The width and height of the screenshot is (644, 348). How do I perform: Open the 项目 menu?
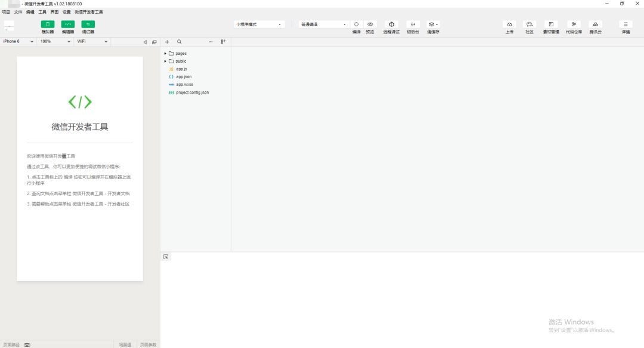tap(6, 12)
